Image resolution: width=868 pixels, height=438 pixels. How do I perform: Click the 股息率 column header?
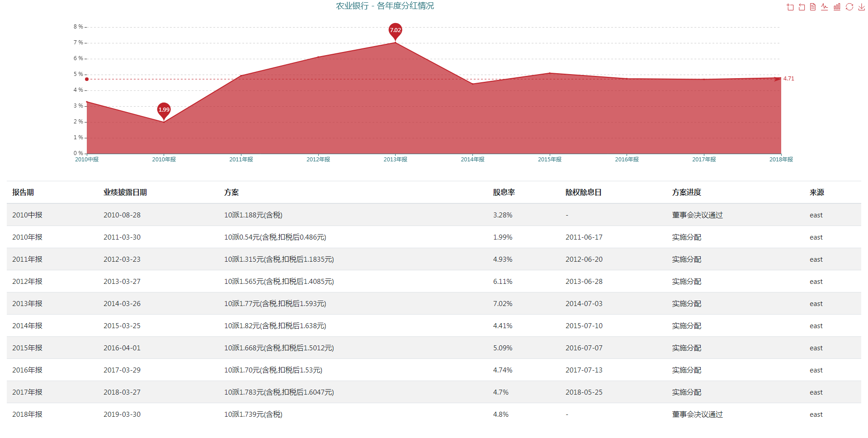504,193
